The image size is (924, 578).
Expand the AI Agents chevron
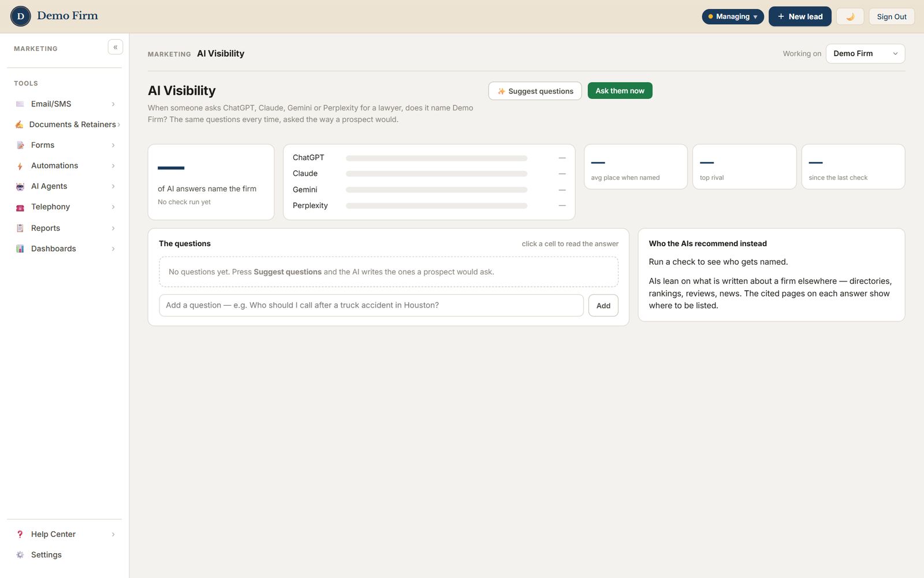113,186
